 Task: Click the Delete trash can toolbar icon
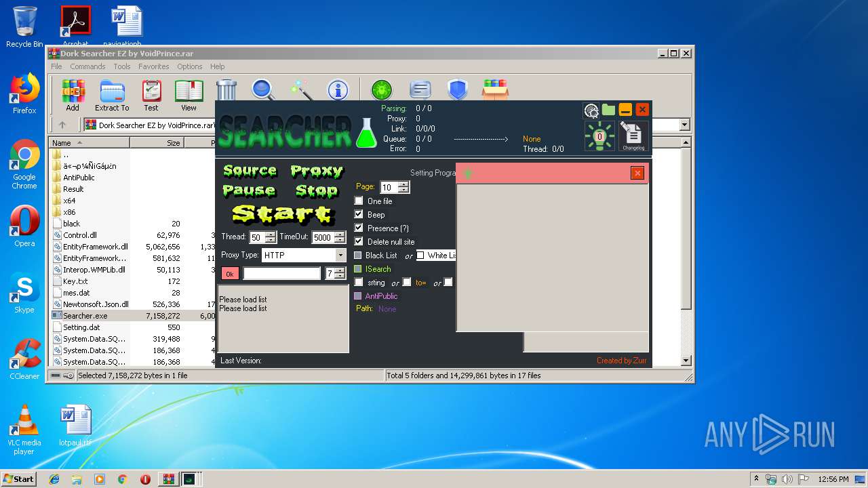click(226, 89)
